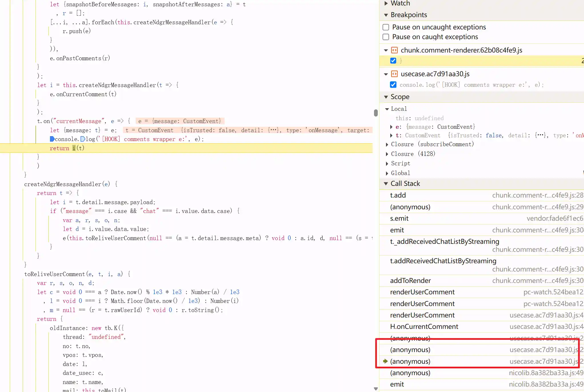Expand Closure (subscribeComment) scope

(x=387, y=144)
